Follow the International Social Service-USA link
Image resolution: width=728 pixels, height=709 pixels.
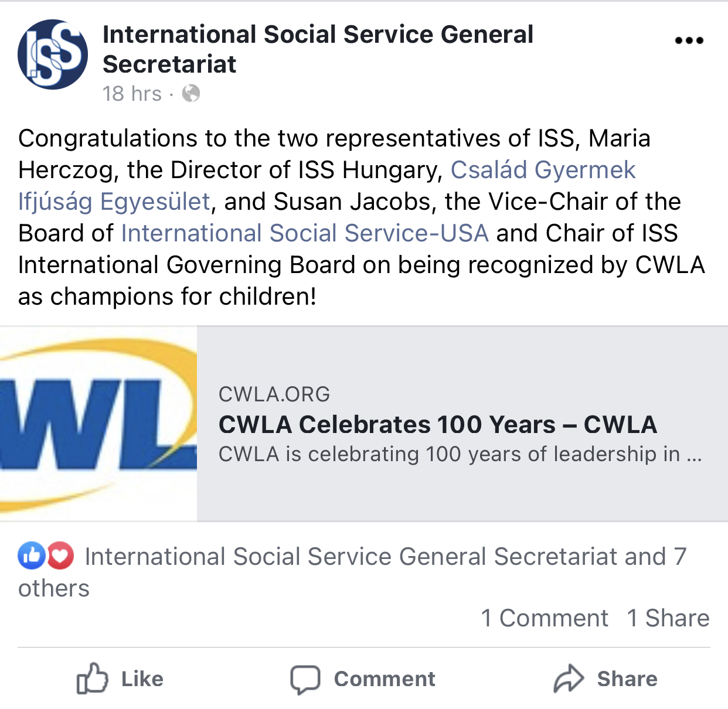tap(305, 233)
